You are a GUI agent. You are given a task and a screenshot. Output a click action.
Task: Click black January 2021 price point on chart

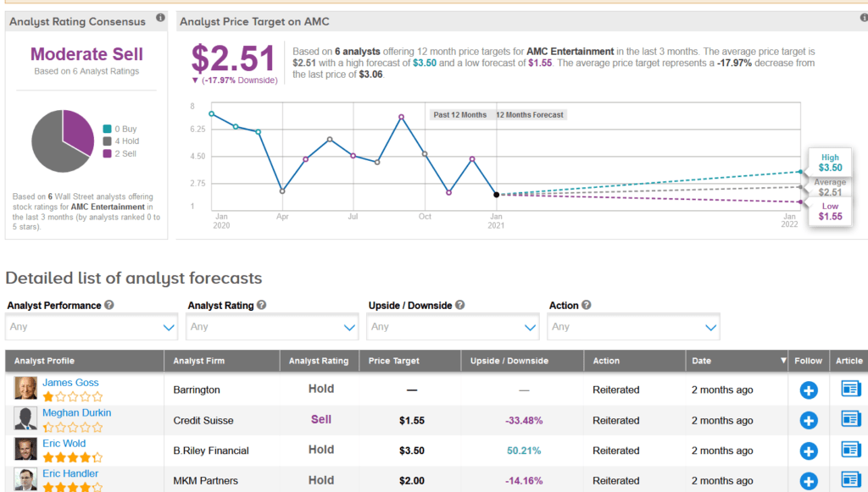tap(497, 195)
